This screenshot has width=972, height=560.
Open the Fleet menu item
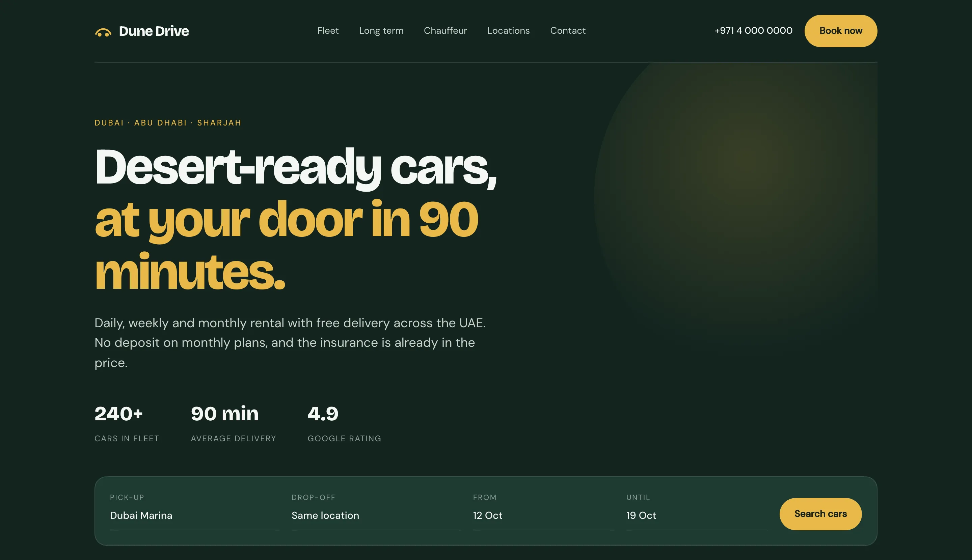pyautogui.click(x=328, y=31)
